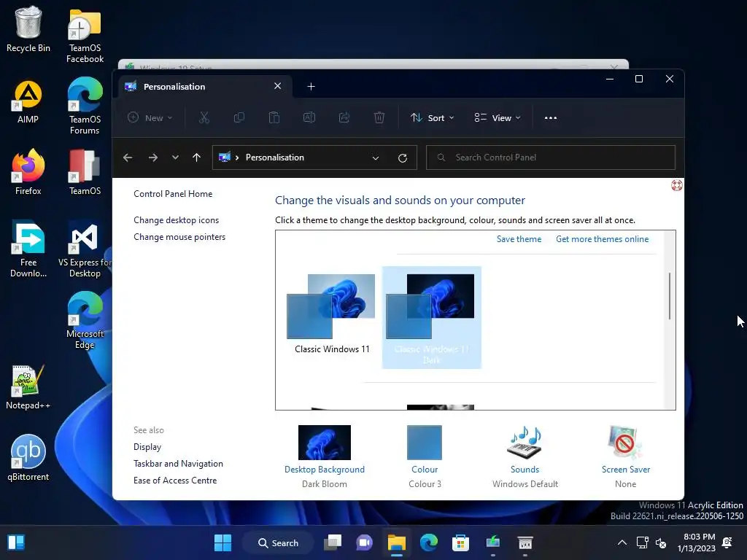Click Change mouse pointers link
Screen dimensions: 747x560
point(179,237)
